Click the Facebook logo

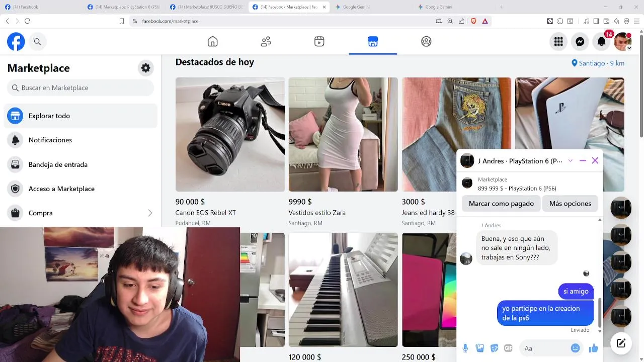point(16,42)
